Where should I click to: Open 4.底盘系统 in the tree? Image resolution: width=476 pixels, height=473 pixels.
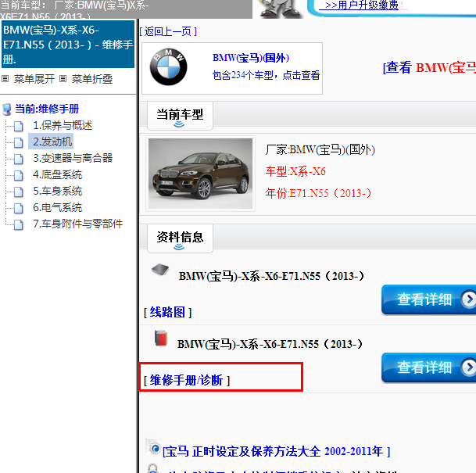57,174
